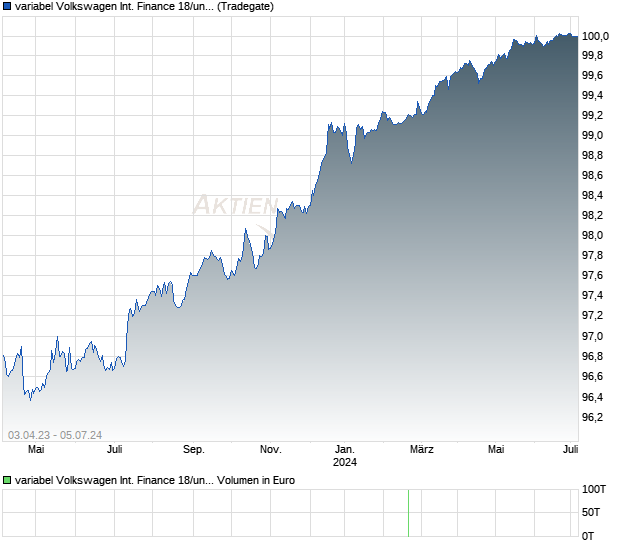Click the chart title 'variabel Volkswagen Int. Finance 18/un... (Tradegate)'
Image resolution: width=620 pixels, height=546 pixels.
144,7
